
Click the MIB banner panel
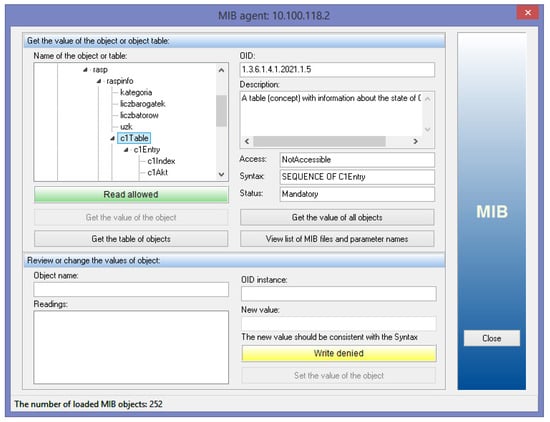(492, 212)
